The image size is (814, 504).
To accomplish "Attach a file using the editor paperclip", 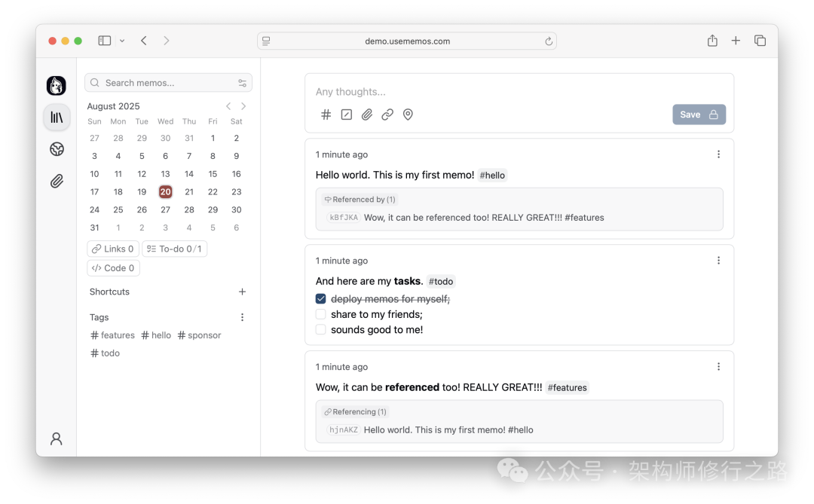I will click(x=367, y=115).
